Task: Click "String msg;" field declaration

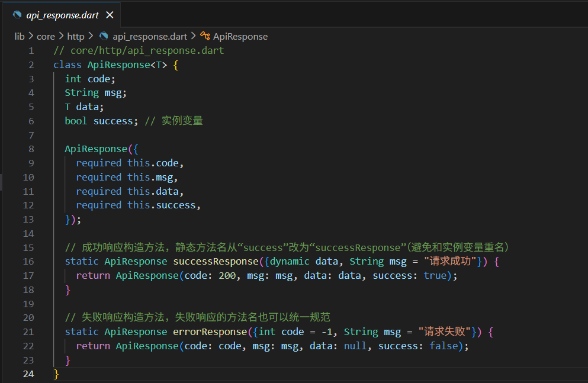Action: 95,93
